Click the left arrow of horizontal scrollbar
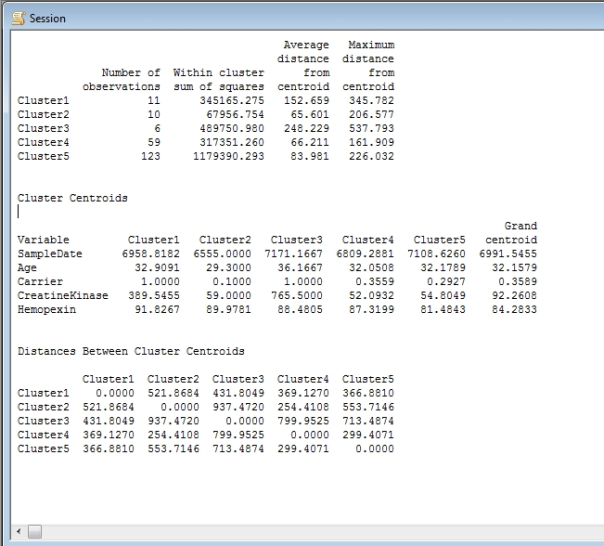Viewport: 604px width, 546px height. tap(18, 530)
